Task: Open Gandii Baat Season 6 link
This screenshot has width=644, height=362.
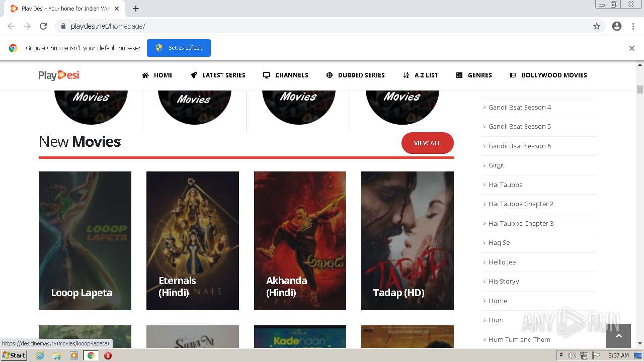Action: pos(520,146)
